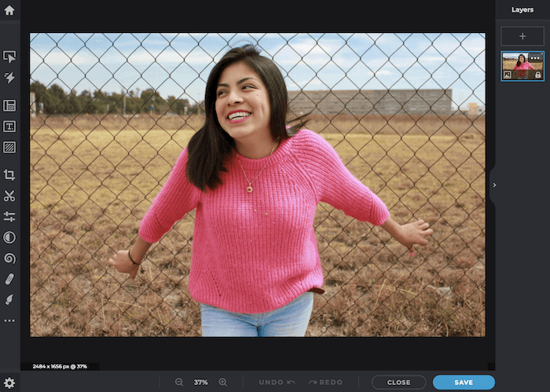Open the AI Quick tools lightning icon
Screen dimensions: 550x392
coord(9,78)
